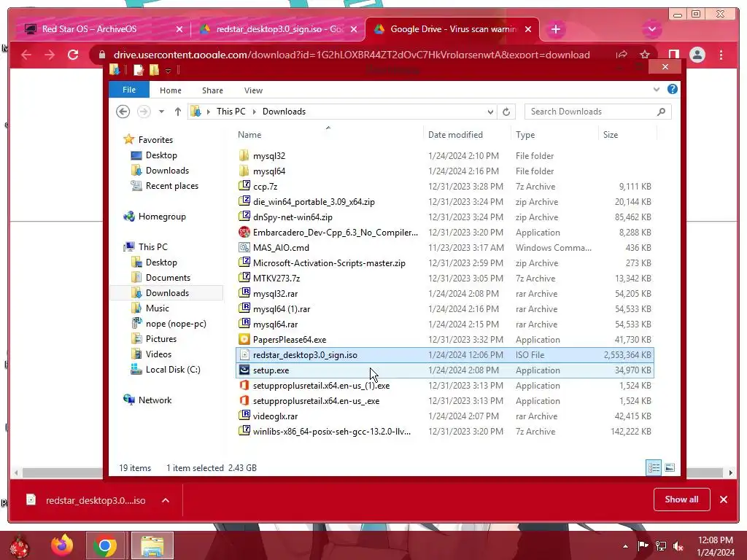Select videoglx.rar archive icon
Viewport: 747px width, 560px height.
pyautogui.click(x=244, y=416)
